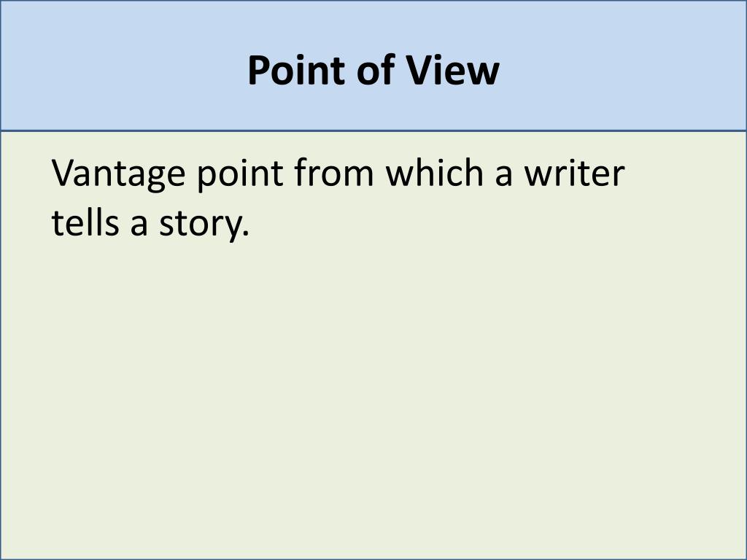Click the lowercase word "point" in the body
747x560 pixels.
241,174
